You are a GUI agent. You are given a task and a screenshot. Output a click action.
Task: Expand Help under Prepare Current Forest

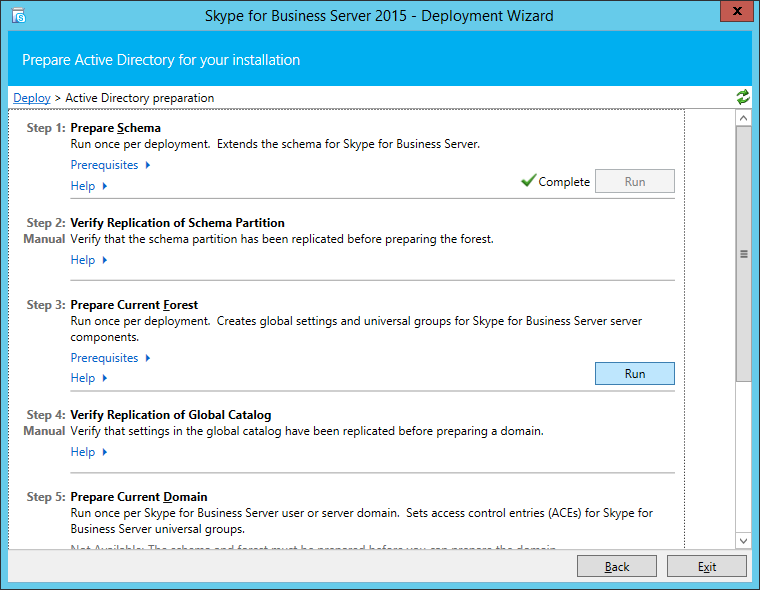tap(89, 378)
